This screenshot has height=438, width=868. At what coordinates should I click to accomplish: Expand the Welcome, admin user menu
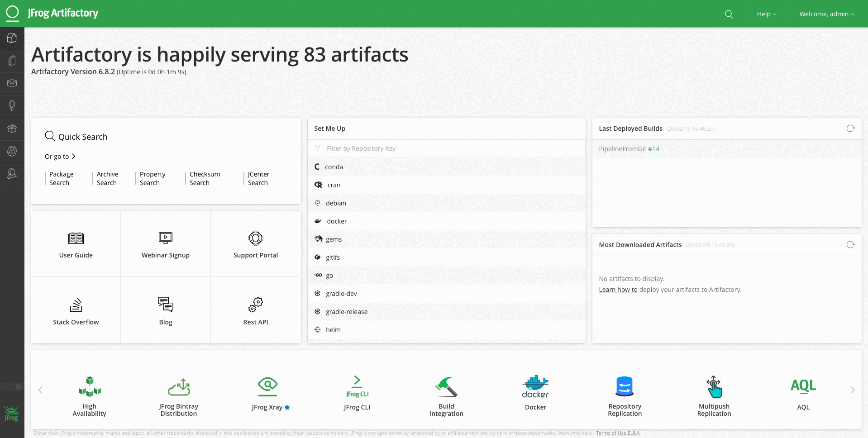point(826,14)
